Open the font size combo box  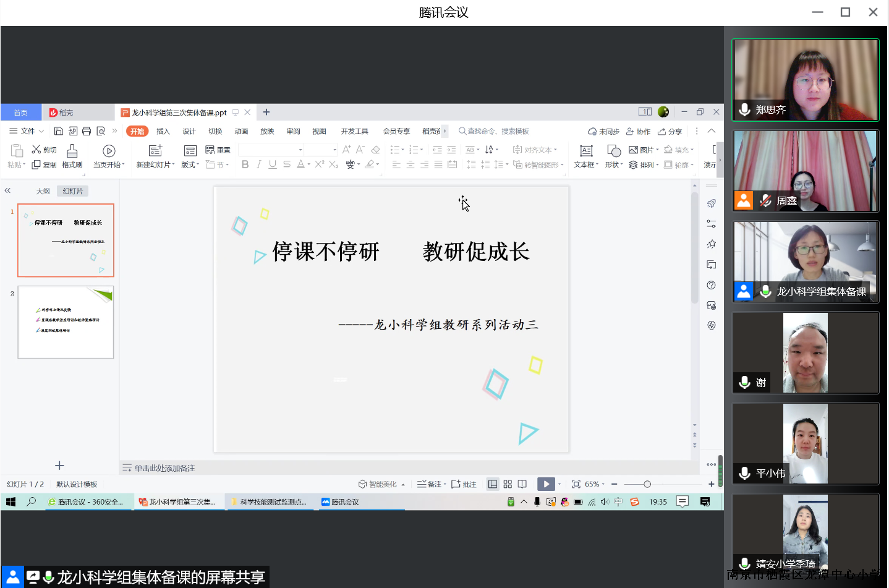click(321, 150)
